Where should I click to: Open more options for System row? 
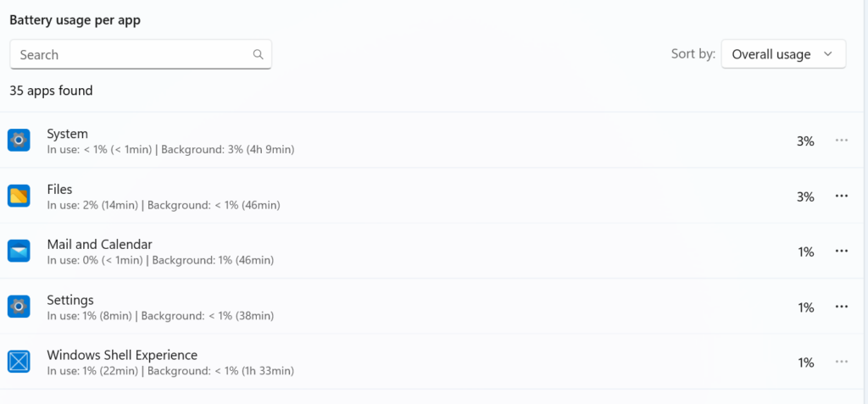842,141
